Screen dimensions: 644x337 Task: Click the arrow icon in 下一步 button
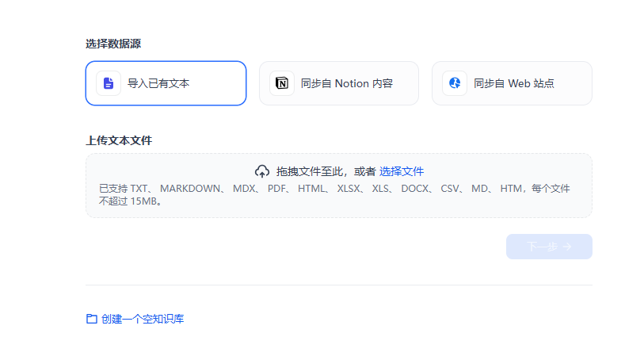pyautogui.click(x=567, y=247)
